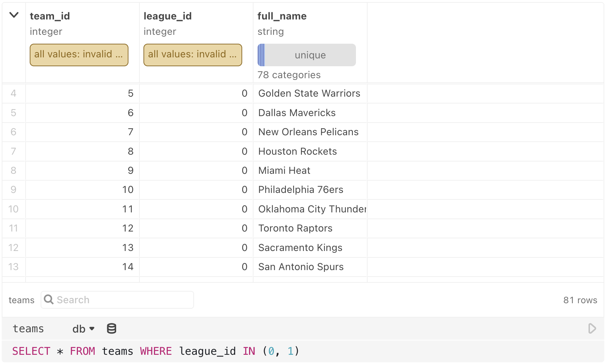Image resolution: width=606 pixels, height=364 pixels.
Task: Click the "78 categories" link under full_name
Action: (x=289, y=74)
